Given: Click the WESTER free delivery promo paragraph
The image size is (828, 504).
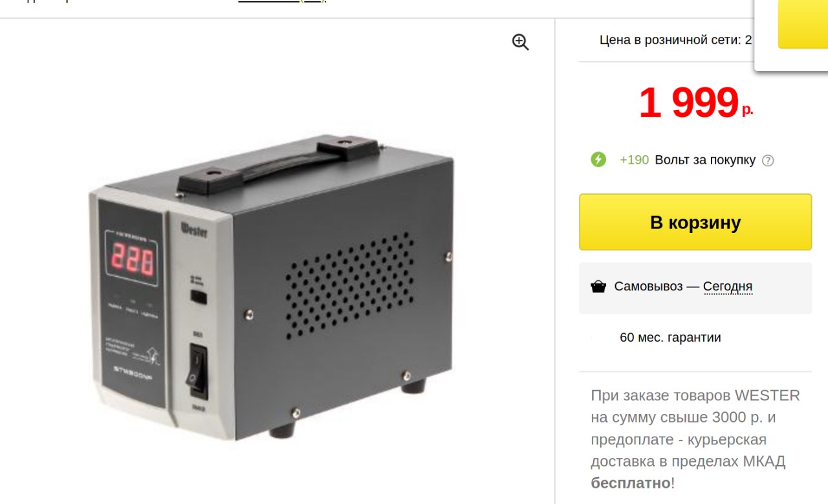Looking at the screenshot, I should point(695,439).
